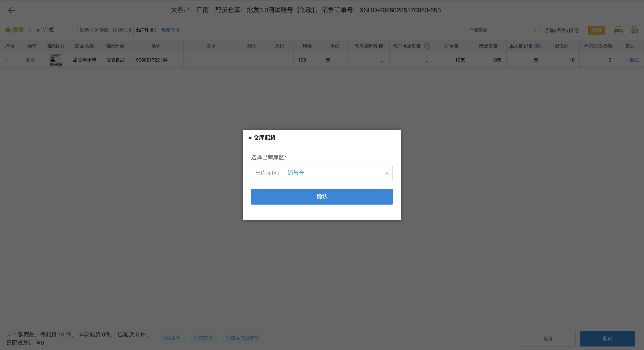Screen dimensions: 644x350
Task: Click the XLS export icon
Action: tap(634, 30)
